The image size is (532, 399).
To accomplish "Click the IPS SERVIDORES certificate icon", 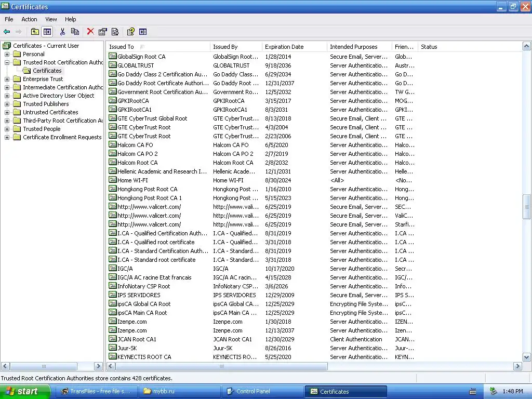I will click(113, 295).
